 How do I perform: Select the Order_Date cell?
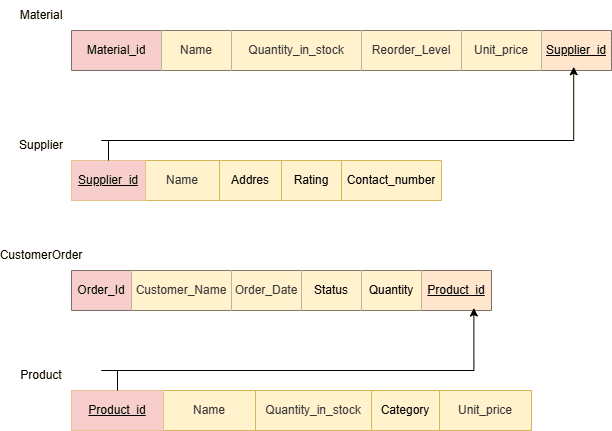click(x=266, y=290)
